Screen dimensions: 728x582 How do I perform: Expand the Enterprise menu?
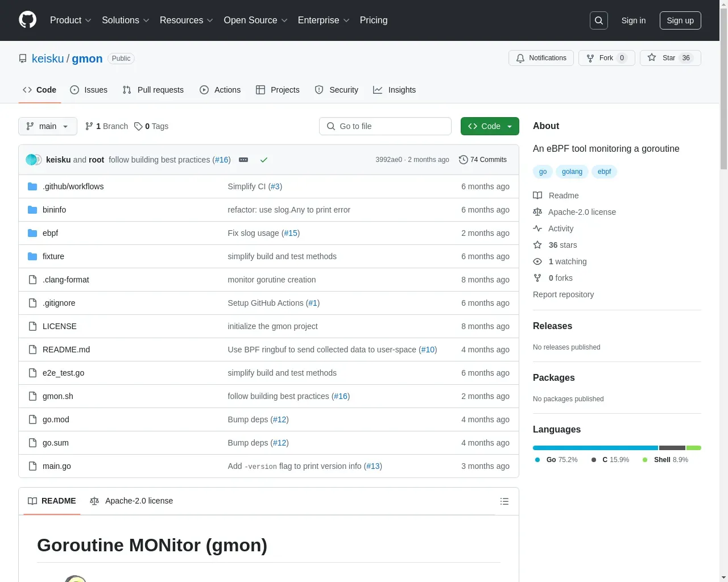tap(324, 20)
